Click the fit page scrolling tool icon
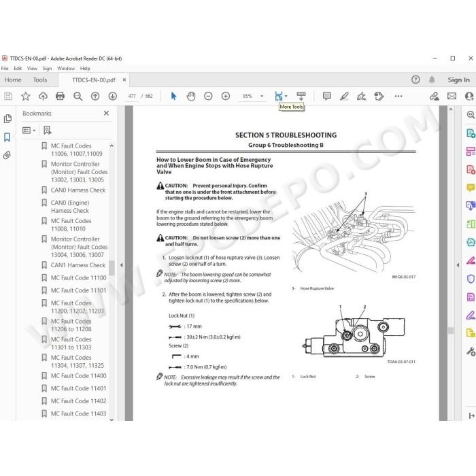476x476 pixels. (279, 97)
